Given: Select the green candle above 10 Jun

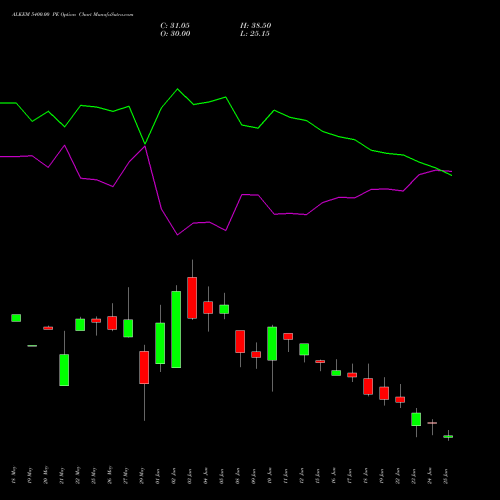Looking at the screenshot, I should click(x=272, y=344).
